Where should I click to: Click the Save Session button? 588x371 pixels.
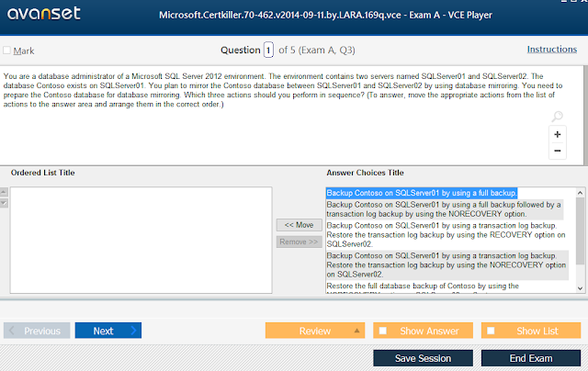pyautogui.click(x=423, y=358)
